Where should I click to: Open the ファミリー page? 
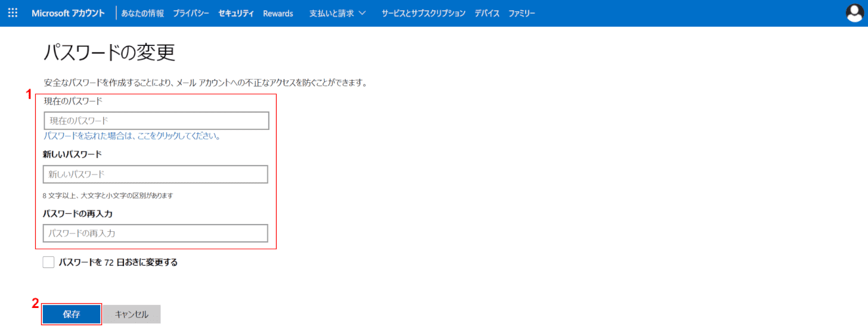(x=522, y=13)
